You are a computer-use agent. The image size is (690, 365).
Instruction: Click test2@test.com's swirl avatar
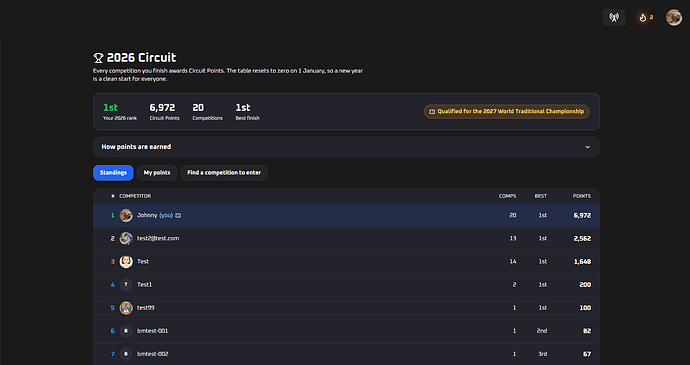(x=126, y=238)
